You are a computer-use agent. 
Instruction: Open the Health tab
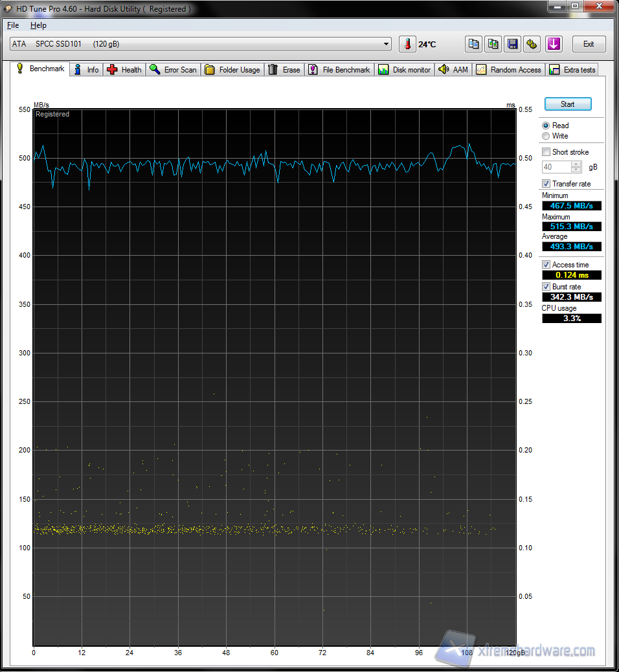point(124,70)
